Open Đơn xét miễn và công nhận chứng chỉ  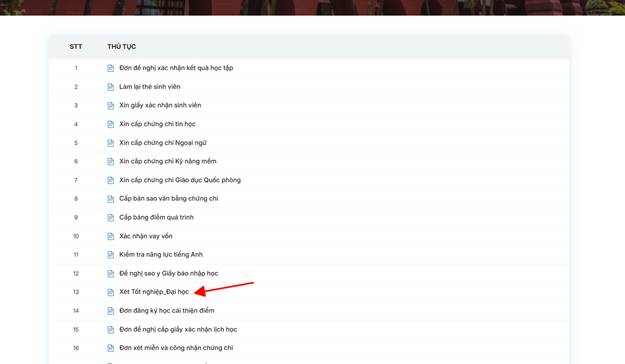tap(176, 348)
